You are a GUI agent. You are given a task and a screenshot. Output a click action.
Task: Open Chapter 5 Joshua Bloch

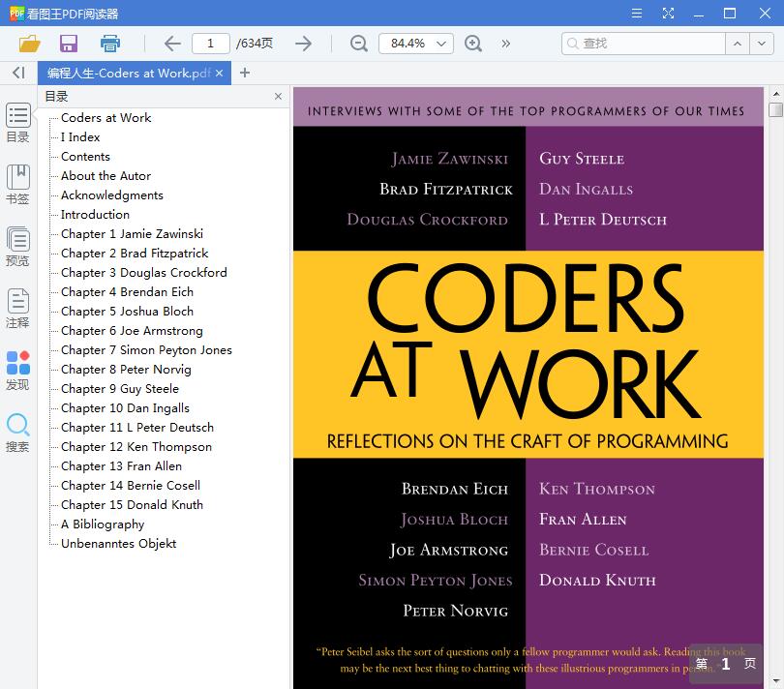127,312
